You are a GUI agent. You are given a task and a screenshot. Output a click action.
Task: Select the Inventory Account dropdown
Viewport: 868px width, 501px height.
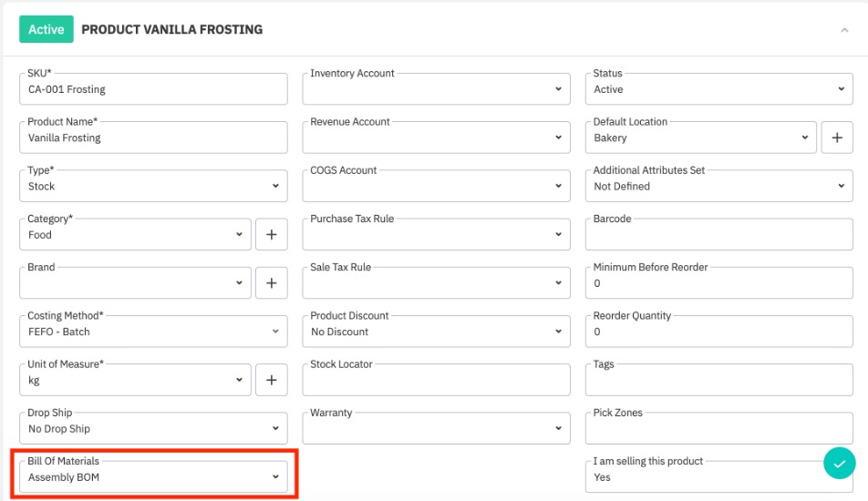click(x=436, y=89)
